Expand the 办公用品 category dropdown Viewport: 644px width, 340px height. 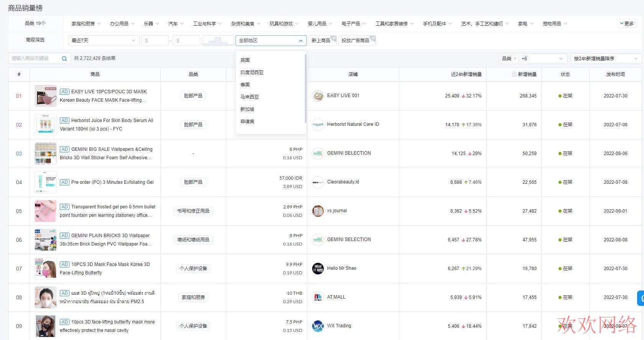pos(122,24)
